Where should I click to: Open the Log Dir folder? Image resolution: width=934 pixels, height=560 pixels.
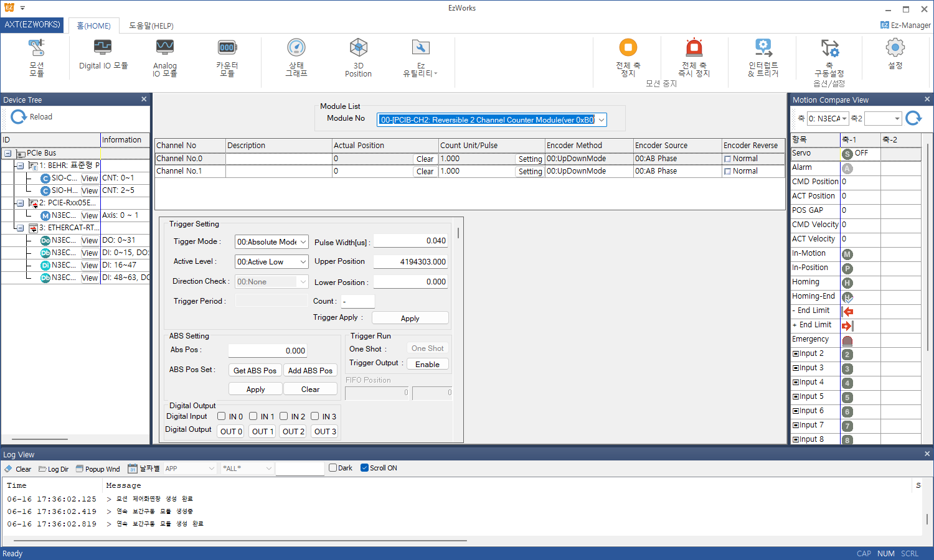click(54, 469)
